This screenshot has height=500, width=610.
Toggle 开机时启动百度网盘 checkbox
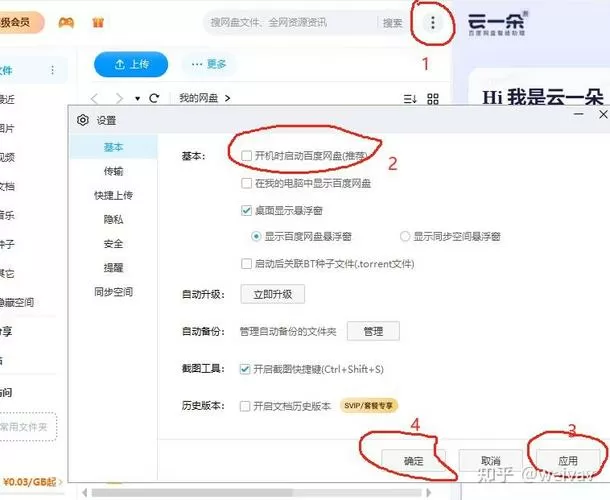246,156
